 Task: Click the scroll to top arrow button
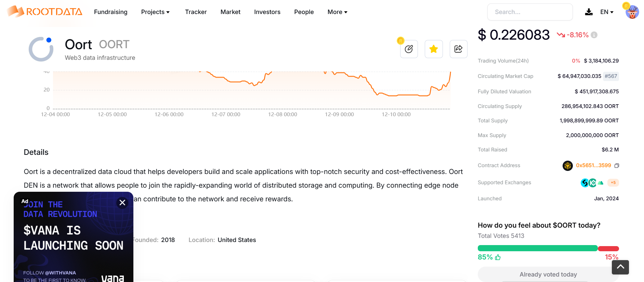(x=620, y=267)
